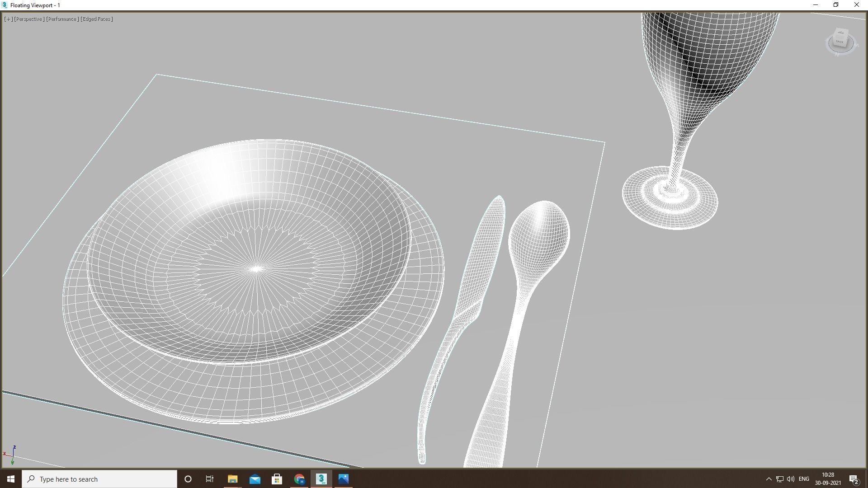This screenshot has width=868, height=488.
Task: Open the Edged Faces shading menu
Action: click(x=97, y=19)
